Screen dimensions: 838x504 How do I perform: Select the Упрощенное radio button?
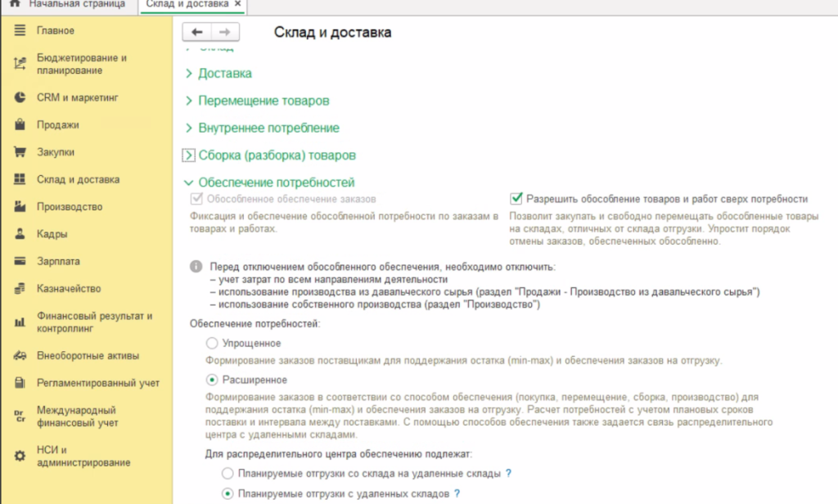213,343
